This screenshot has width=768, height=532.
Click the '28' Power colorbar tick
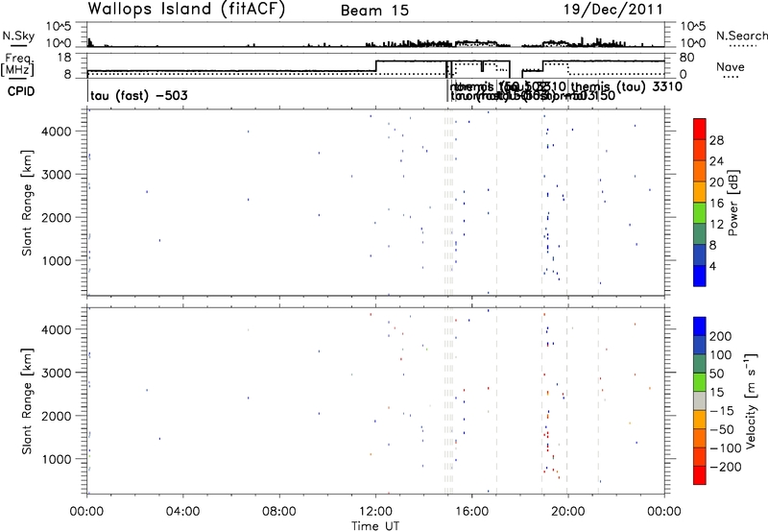point(716,140)
